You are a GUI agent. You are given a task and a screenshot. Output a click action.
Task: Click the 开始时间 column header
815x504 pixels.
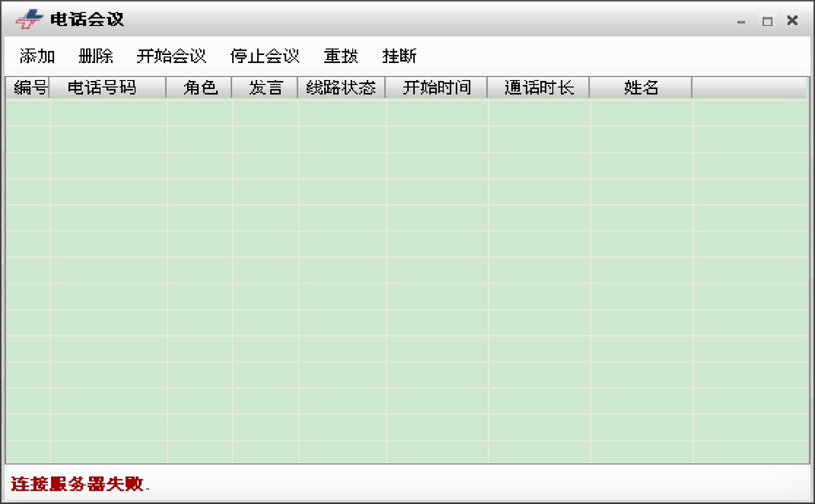point(436,87)
